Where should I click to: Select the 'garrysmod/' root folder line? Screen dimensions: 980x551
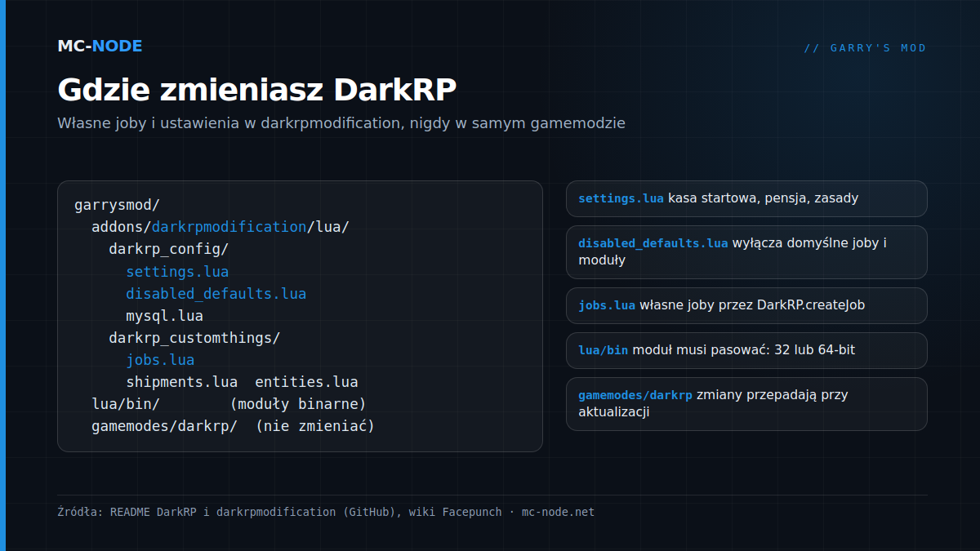coord(117,205)
